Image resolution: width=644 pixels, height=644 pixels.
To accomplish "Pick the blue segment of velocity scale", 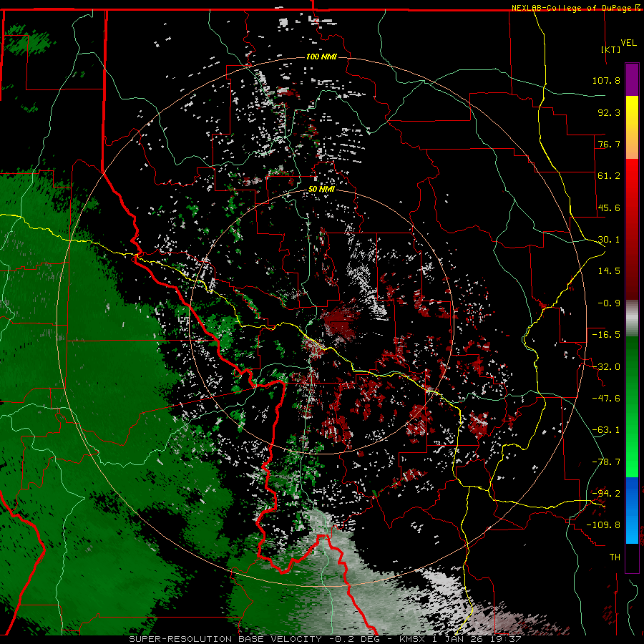I will coord(632,510).
